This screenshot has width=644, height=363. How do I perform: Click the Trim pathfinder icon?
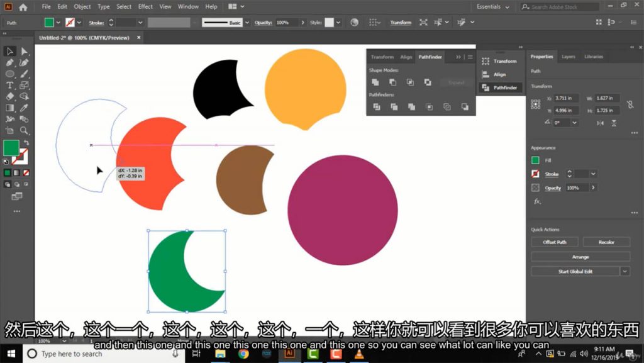click(x=394, y=107)
